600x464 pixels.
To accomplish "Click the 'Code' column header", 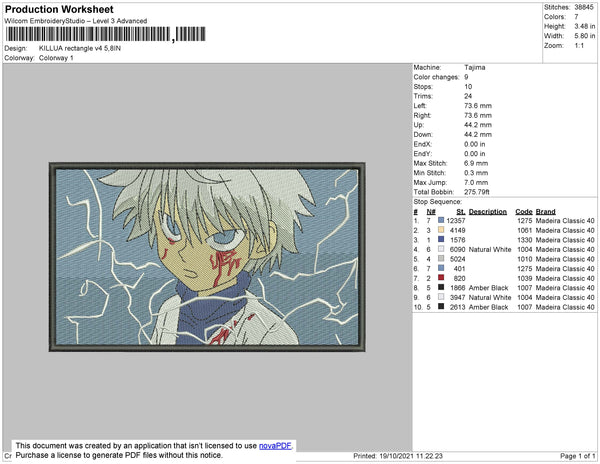I will 524,212.
